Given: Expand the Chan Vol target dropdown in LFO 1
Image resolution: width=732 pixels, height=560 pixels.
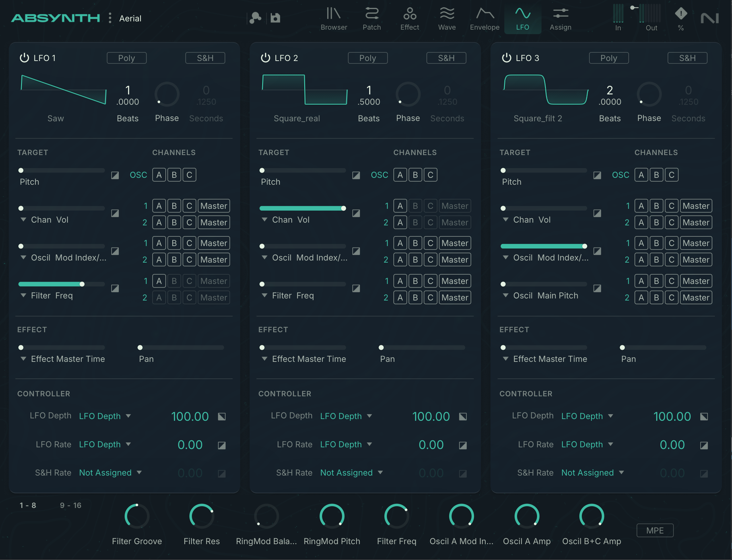Looking at the screenshot, I should point(44,220).
